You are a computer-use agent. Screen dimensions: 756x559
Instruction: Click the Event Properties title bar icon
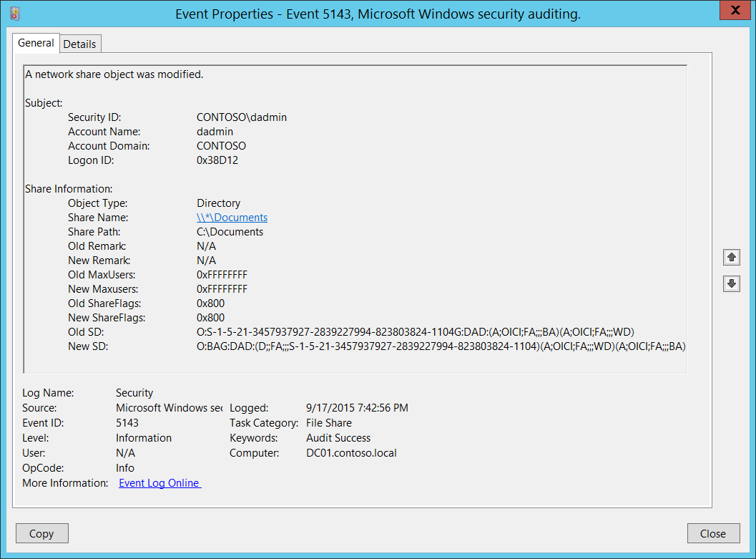coord(16,14)
